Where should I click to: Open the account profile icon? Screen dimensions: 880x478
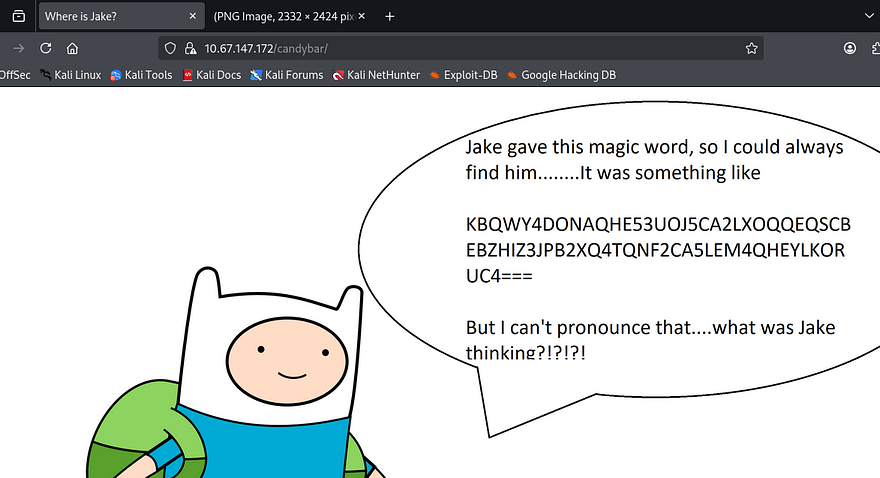pyautogui.click(x=850, y=48)
